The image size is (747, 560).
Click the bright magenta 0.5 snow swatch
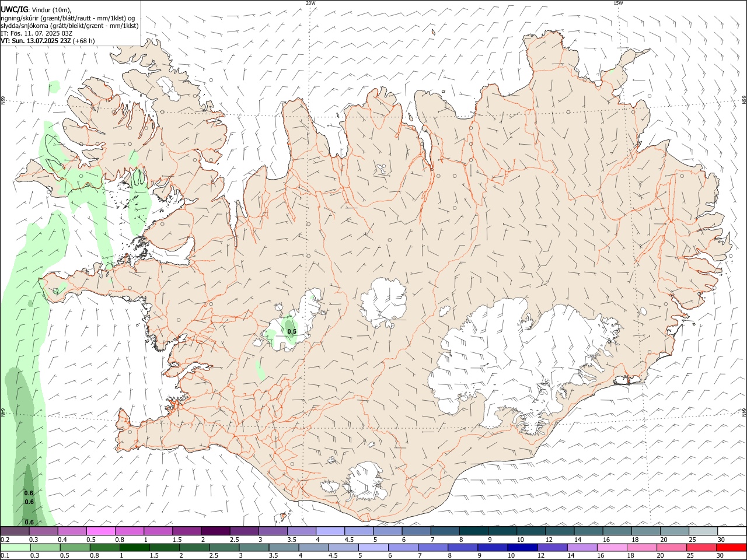click(x=100, y=531)
